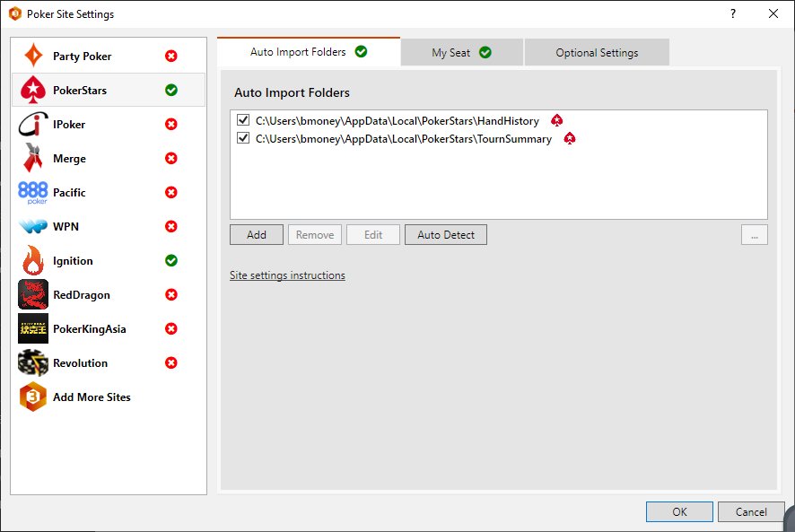Select IPoker in the site list
This screenshot has height=532, width=795.
(x=108, y=124)
